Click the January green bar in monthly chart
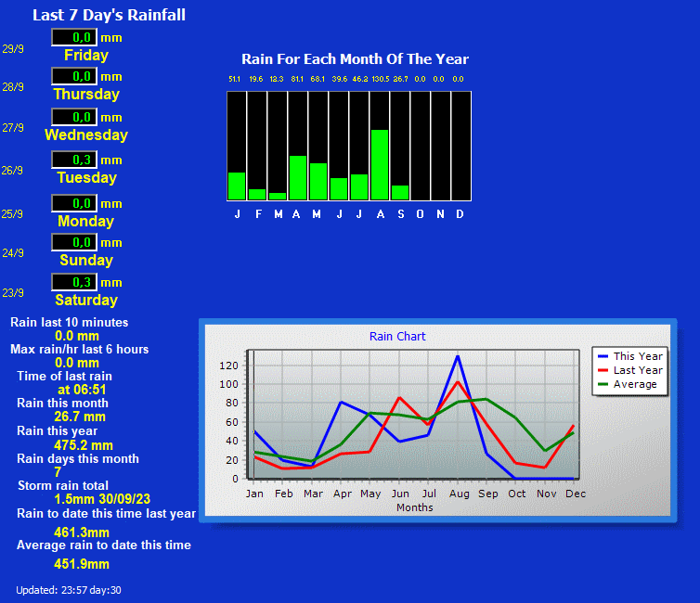 [x=237, y=186]
